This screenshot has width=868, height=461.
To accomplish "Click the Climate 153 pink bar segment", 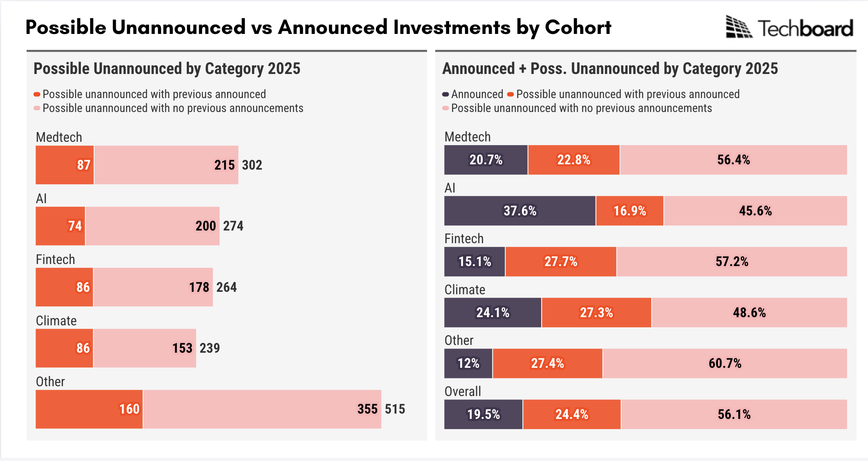I will tap(144, 348).
